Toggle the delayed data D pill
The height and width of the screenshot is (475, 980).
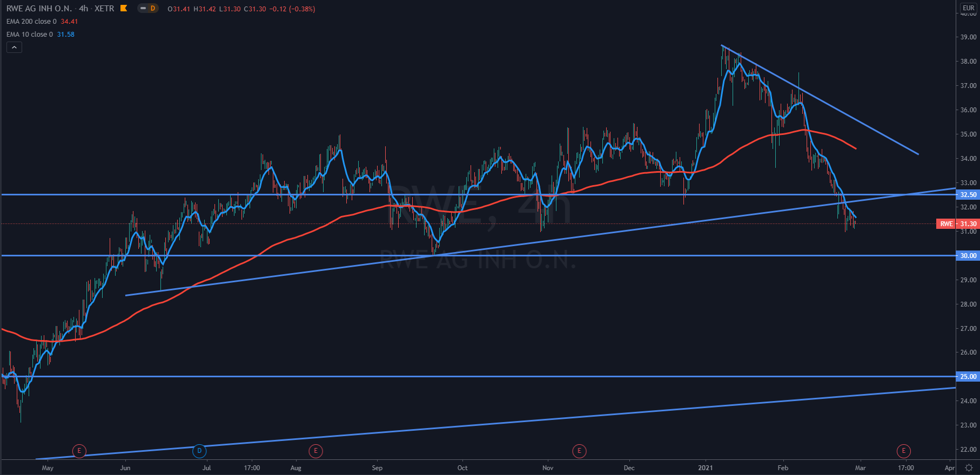pyautogui.click(x=147, y=8)
